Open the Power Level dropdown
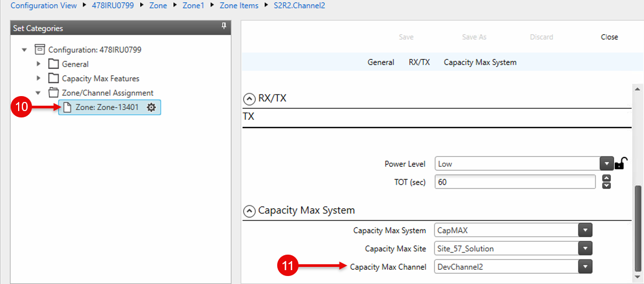The height and width of the screenshot is (284, 644). coord(607,164)
